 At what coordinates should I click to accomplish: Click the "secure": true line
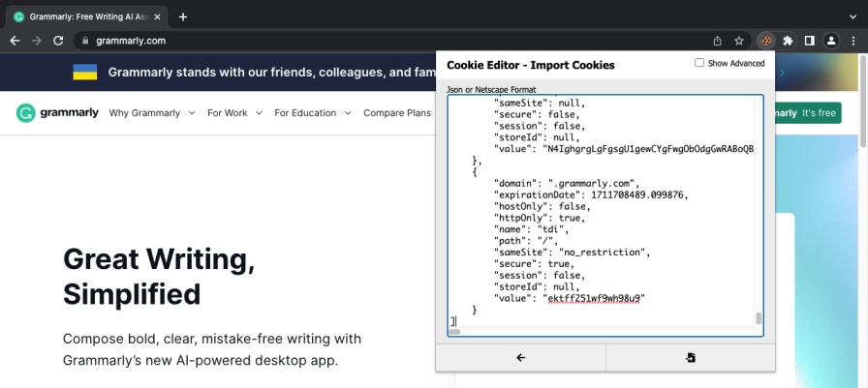tap(534, 263)
